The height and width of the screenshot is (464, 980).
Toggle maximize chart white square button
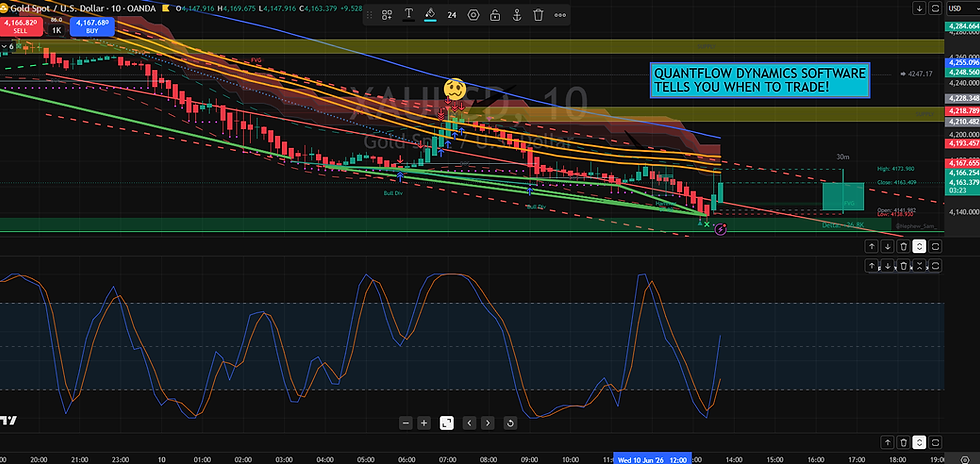pyautogui.click(x=446, y=423)
